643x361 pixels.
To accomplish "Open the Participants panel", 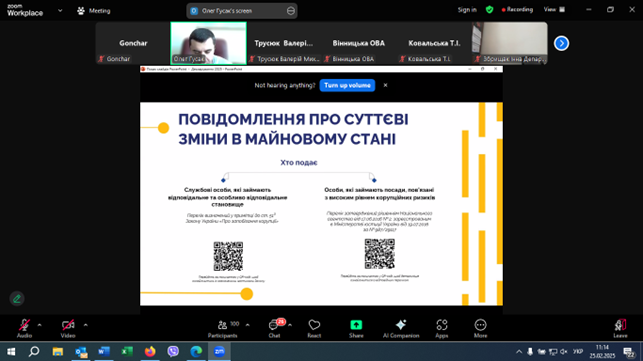I will coord(223,328).
